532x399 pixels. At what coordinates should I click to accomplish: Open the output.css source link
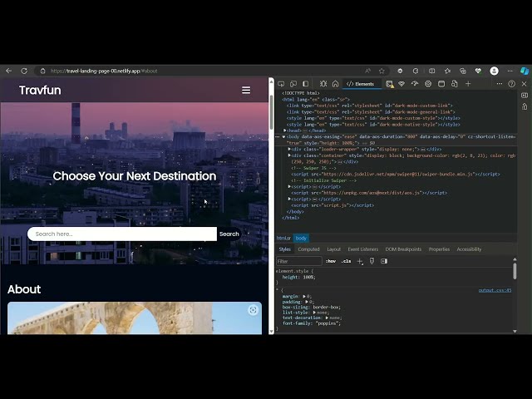coord(495,290)
